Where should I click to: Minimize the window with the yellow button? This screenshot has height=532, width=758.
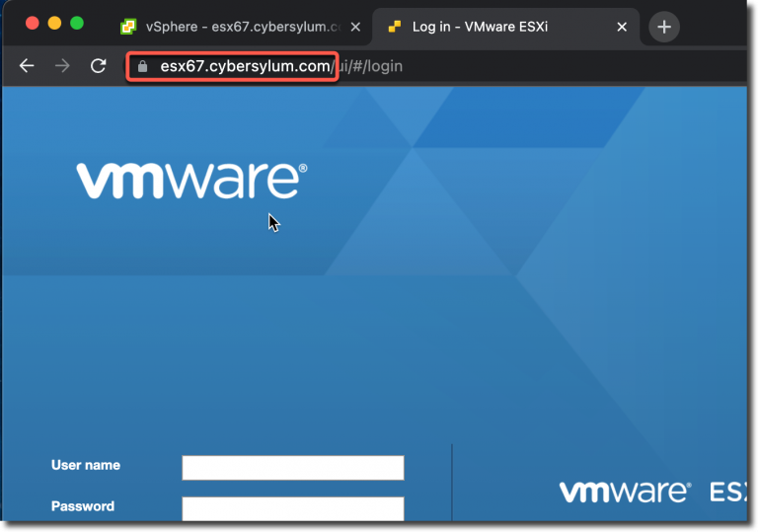point(54,23)
